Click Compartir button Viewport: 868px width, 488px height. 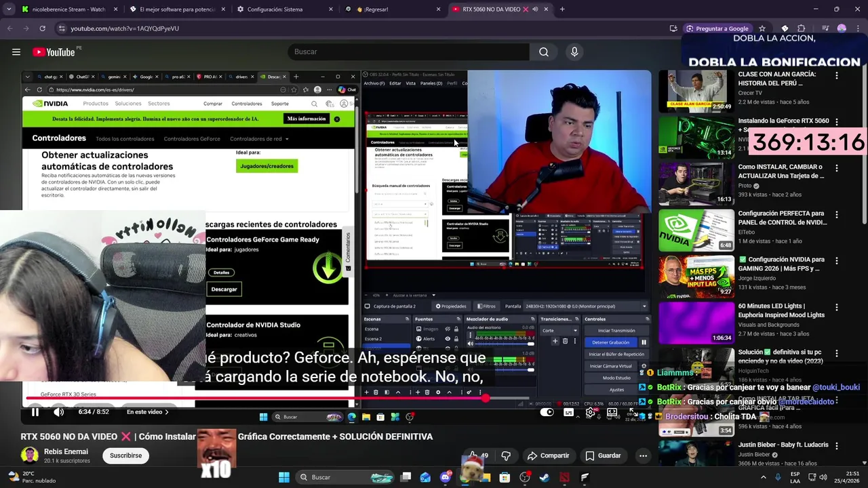pos(548,455)
